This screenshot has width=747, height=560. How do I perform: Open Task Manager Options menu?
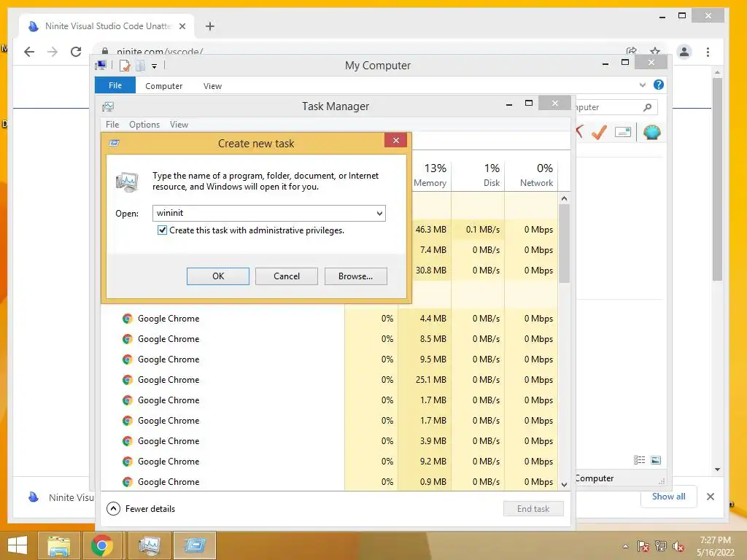click(144, 124)
